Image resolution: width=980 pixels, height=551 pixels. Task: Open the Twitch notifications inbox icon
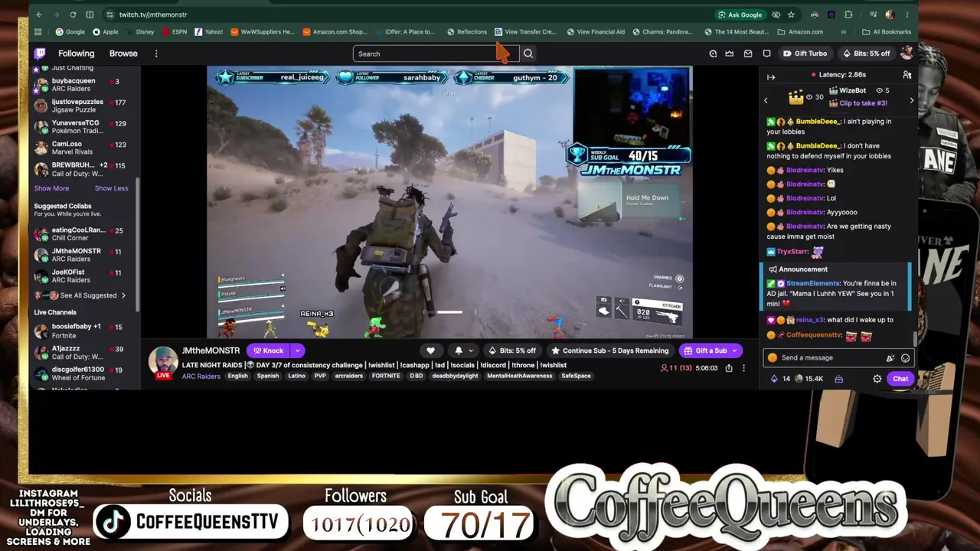point(748,54)
